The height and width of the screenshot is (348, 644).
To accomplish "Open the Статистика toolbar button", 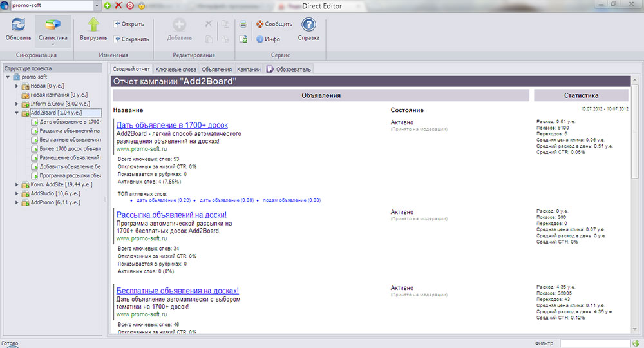I will point(53,31).
